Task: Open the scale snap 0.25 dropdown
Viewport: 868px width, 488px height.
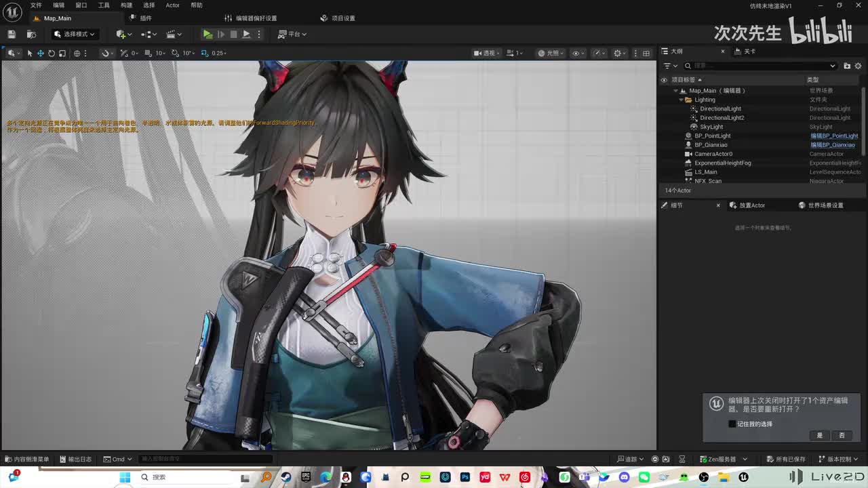Action: pyautogui.click(x=219, y=53)
